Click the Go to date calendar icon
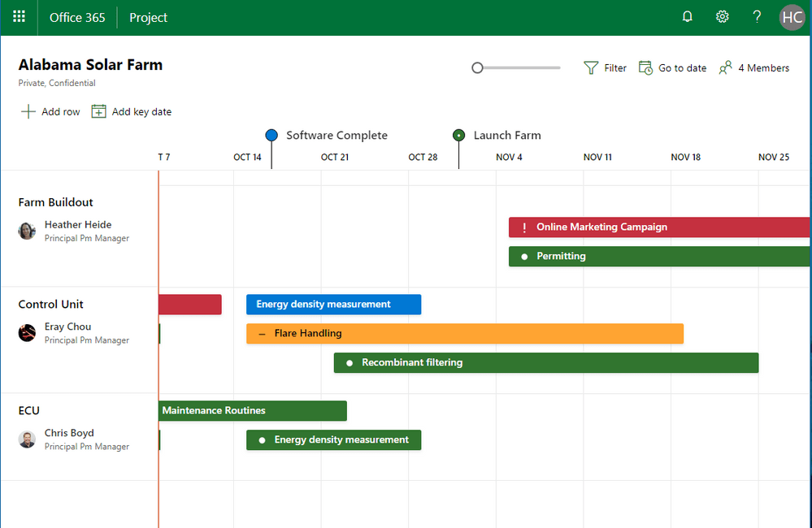Screen dimensions: 812x528 click(645, 68)
